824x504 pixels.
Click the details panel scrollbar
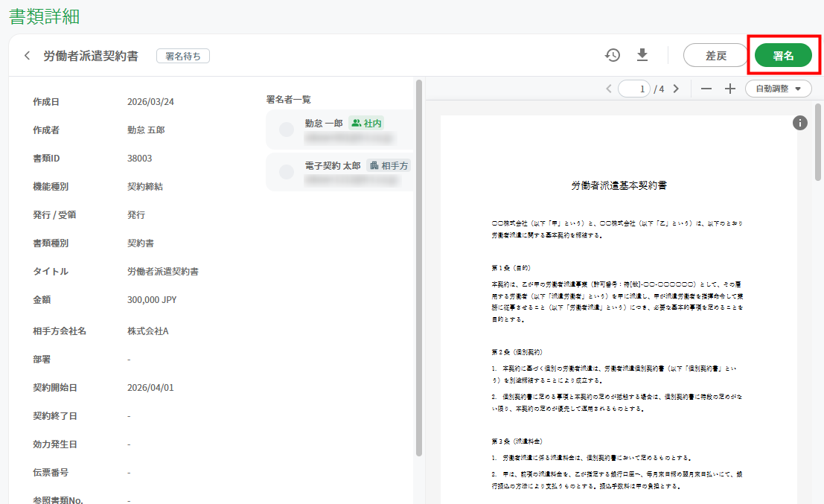coord(419,268)
